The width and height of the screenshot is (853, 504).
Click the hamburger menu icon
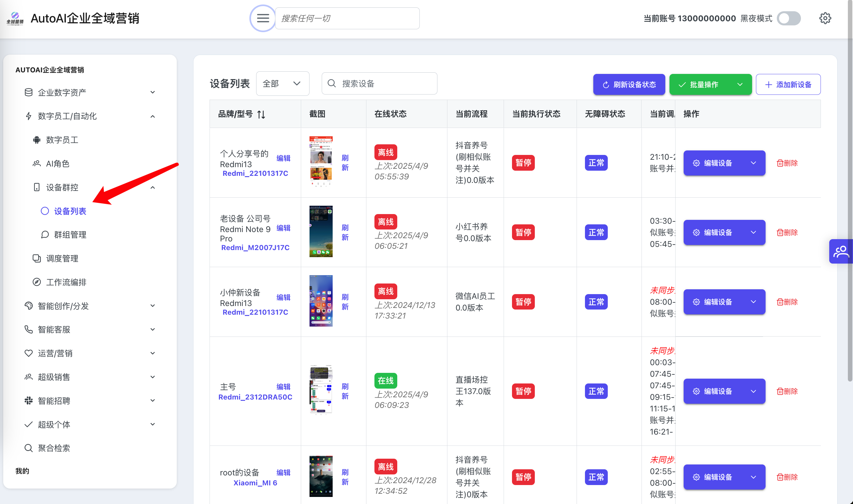[263, 18]
